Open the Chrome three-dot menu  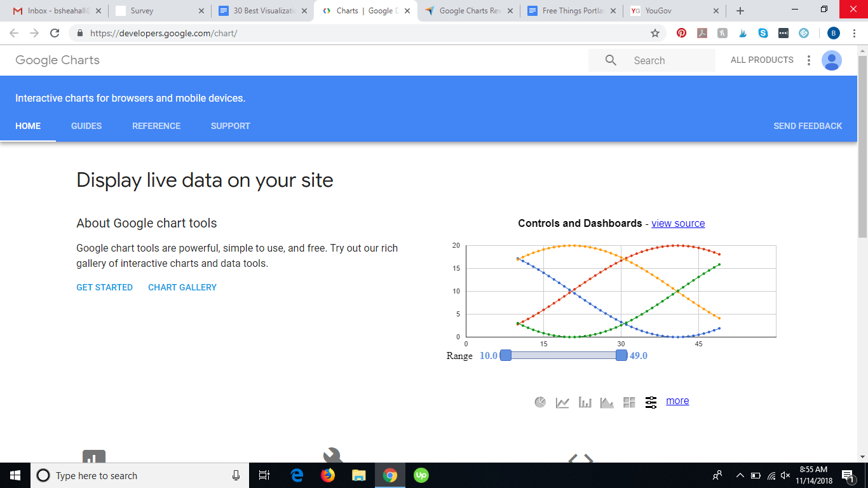[855, 33]
